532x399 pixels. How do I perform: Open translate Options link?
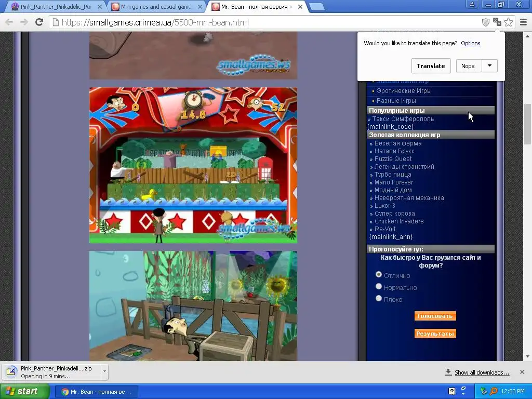(x=471, y=43)
